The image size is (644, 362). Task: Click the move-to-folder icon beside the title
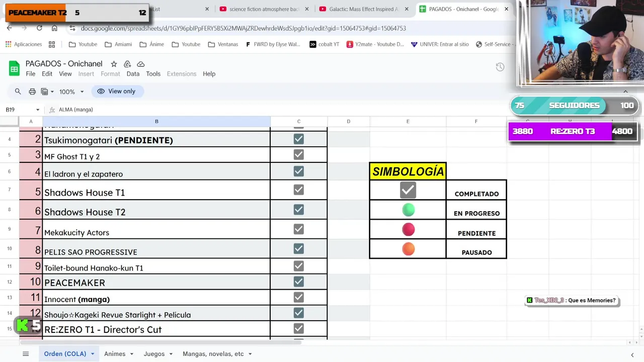(127, 64)
